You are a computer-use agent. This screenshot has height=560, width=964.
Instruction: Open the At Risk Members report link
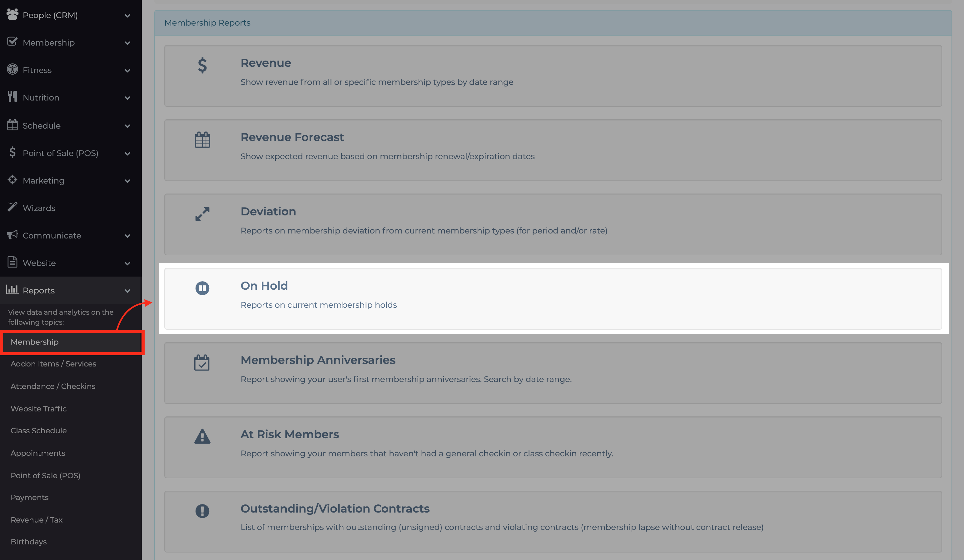(290, 434)
